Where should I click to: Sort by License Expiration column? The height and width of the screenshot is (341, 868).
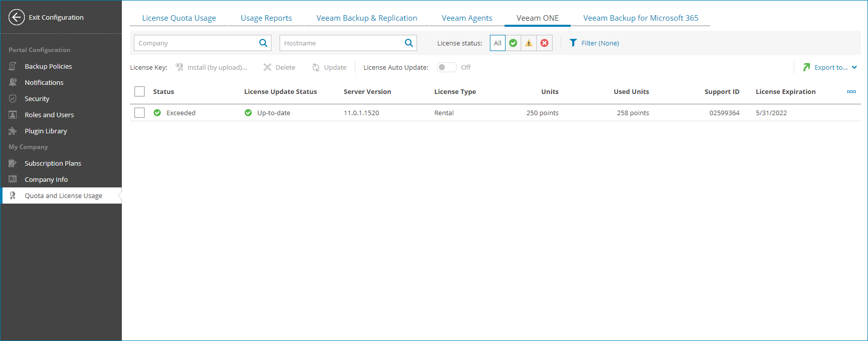(x=786, y=91)
